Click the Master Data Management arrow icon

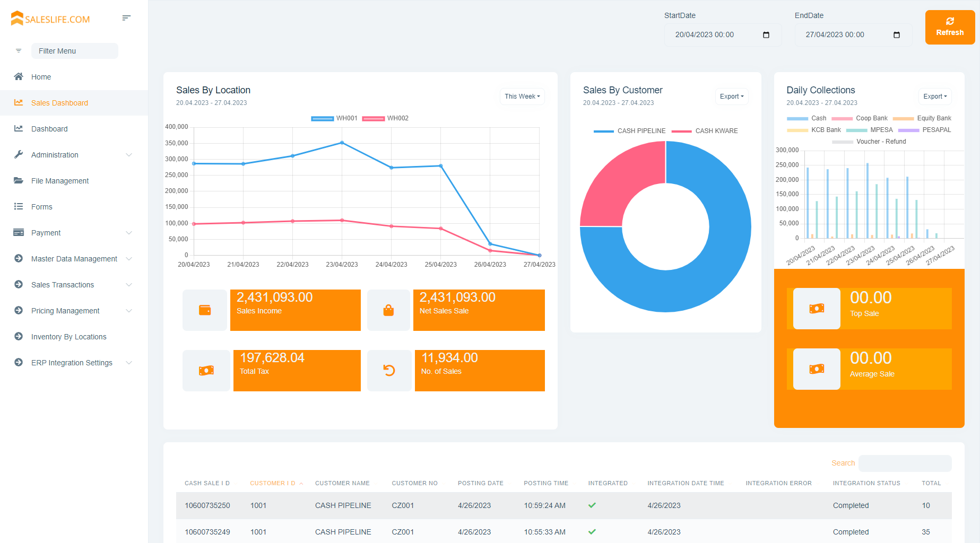click(x=19, y=258)
